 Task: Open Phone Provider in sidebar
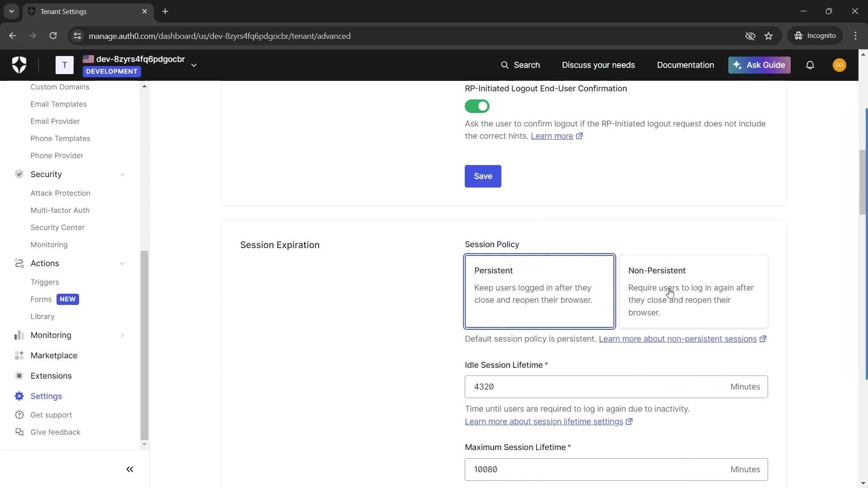click(57, 155)
